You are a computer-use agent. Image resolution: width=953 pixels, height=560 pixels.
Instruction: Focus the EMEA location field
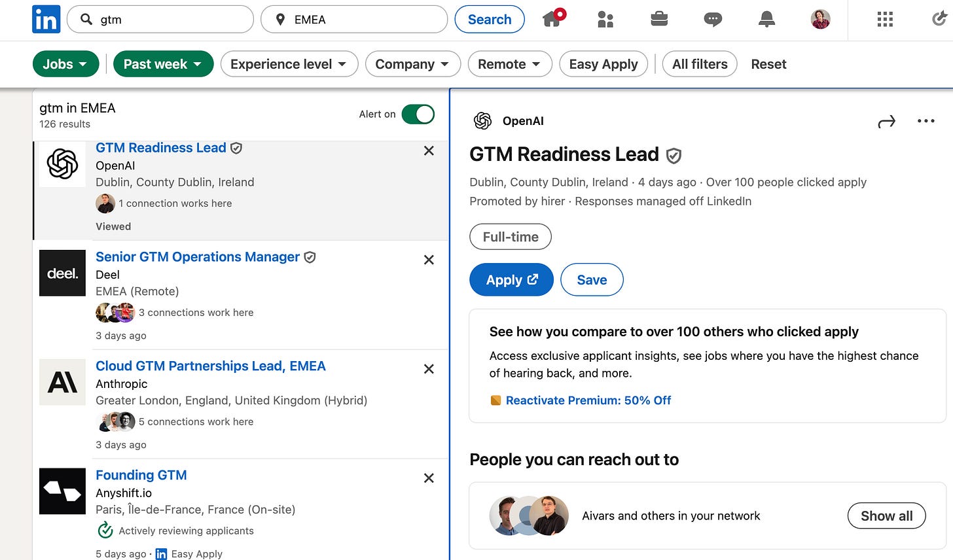pyautogui.click(x=354, y=20)
